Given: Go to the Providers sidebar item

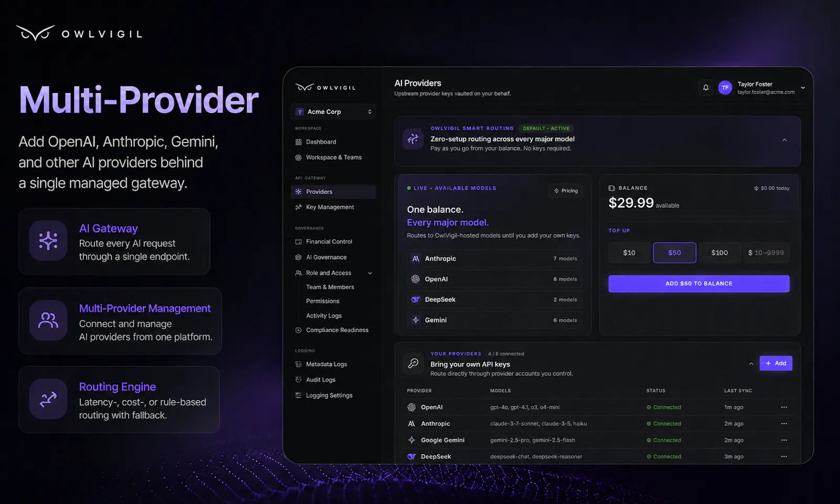Looking at the screenshot, I should 333,192.
